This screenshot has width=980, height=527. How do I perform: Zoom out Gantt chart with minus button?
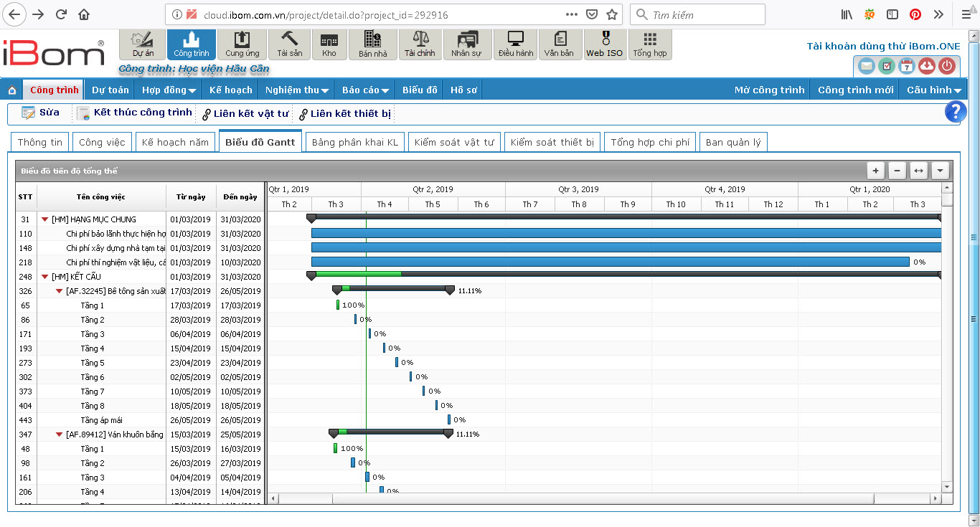point(897,171)
